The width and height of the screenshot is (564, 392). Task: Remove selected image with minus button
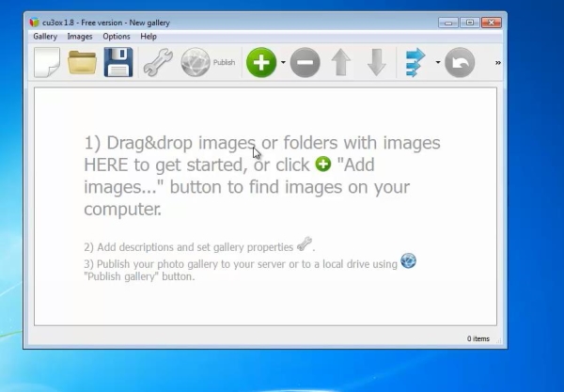(x=305, y=63)
